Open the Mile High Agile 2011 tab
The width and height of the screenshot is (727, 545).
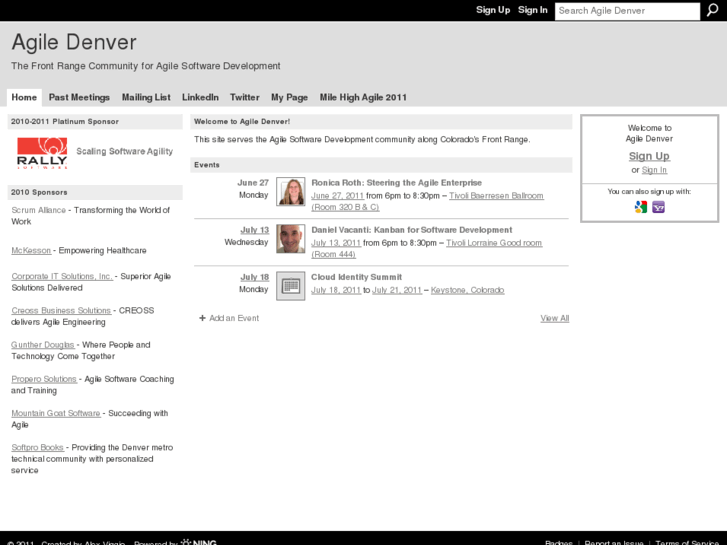[363, 97]
